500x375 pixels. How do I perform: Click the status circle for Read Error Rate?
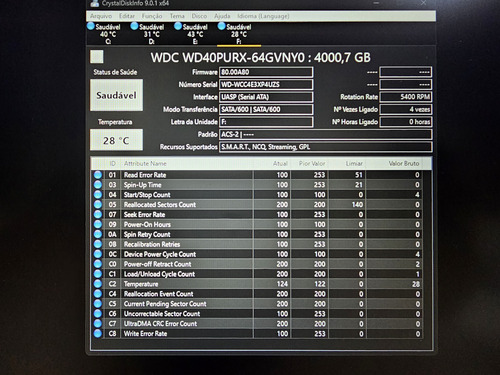(x=98, y=175)
